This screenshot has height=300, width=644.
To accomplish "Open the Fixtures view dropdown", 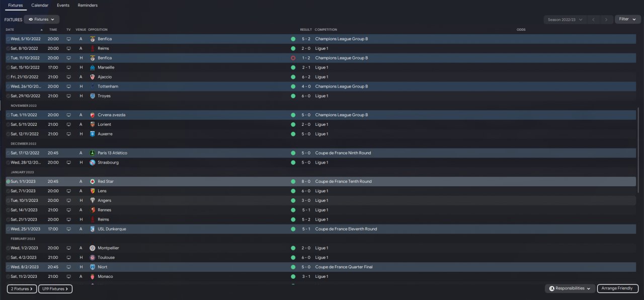I will click(41, 19).
